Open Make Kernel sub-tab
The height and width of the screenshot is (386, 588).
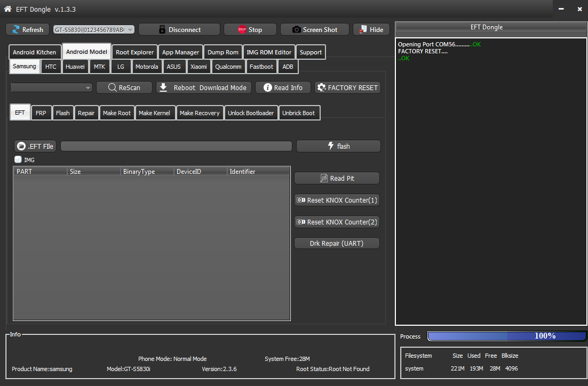click(x=154, y=113)
